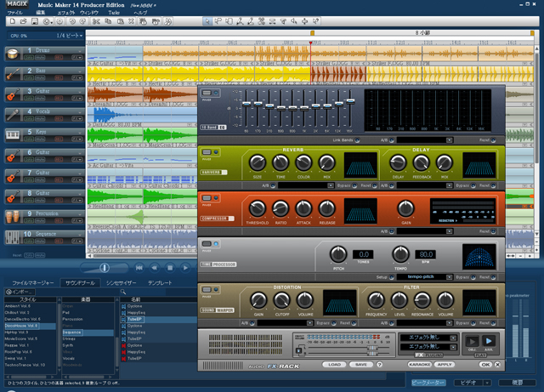Image resolution: width=544 pixels, height=392 pixels.
Task: Toggle the Link Bands option on EQ
Action: click(357, 140)
